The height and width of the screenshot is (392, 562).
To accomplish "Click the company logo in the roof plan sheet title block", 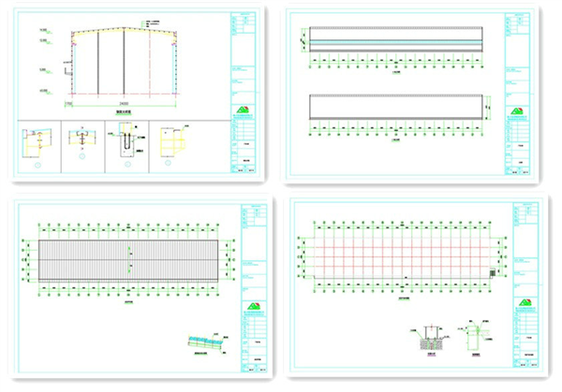I will (x=254, y=306).
